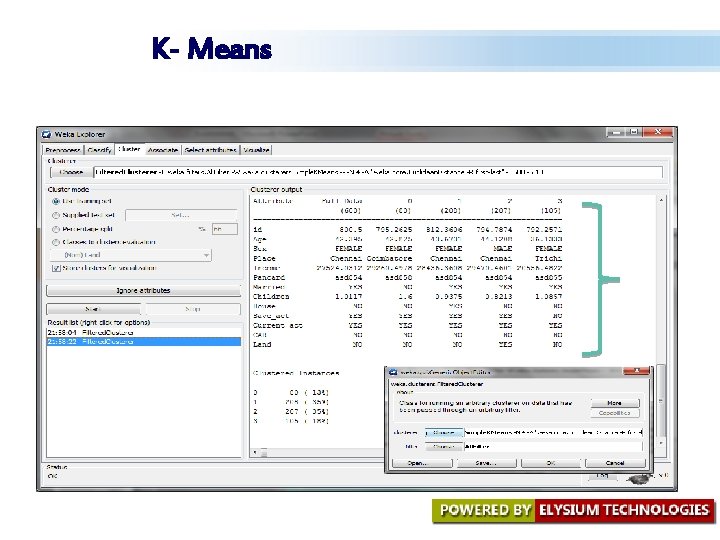720x540 pixels.
Task: Choose the Percentage split radio button
Action: coord(56,229)
